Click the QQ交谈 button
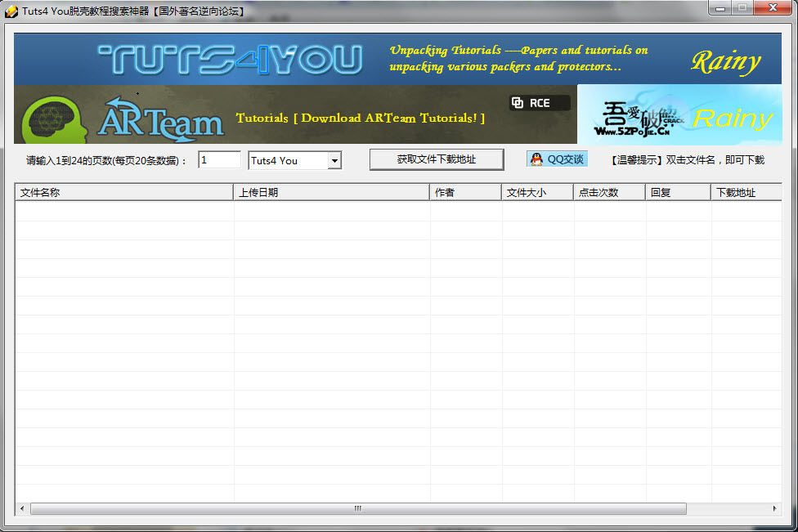This screenshot has height=532, width=798. click(557, 159)
